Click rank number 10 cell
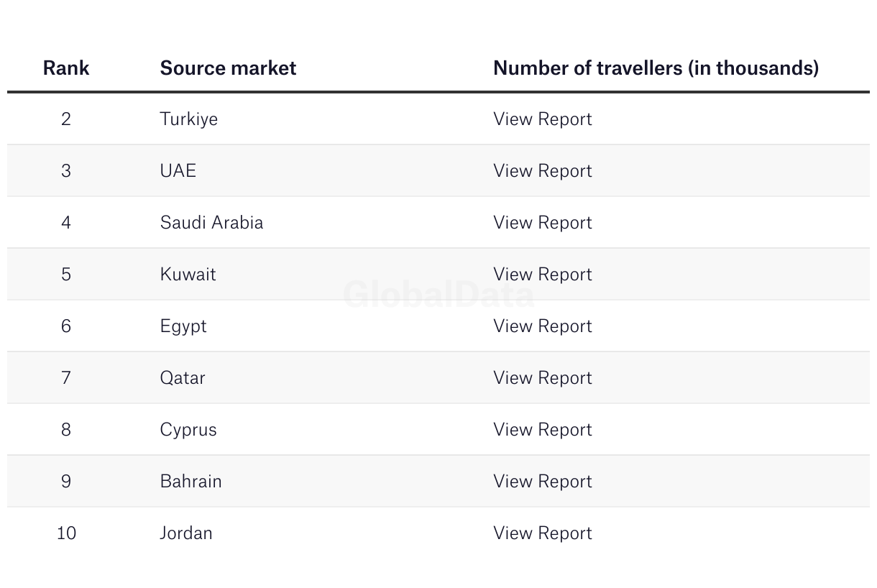The height and width of the screenshot is (588, 877). point(66,533)
